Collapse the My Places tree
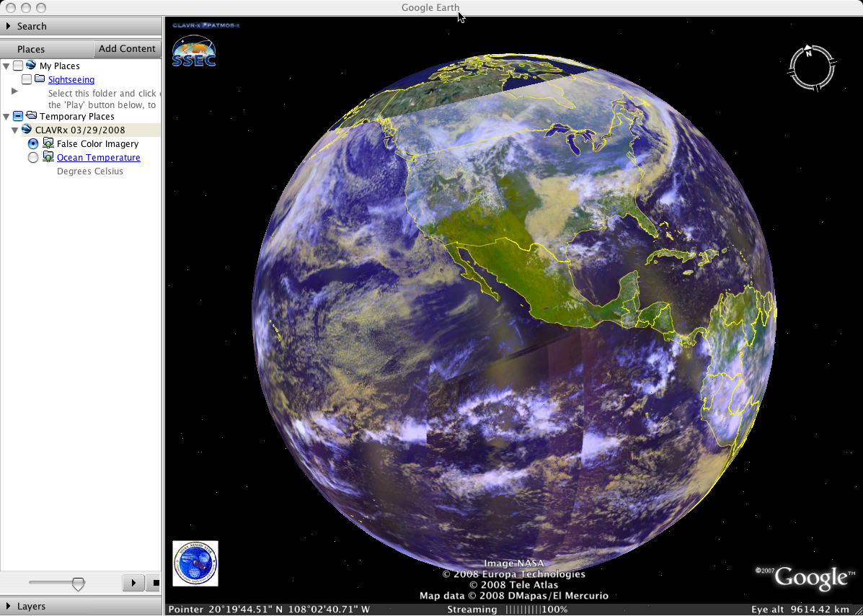This screenshot has height=616, width=863. point(6,66)
